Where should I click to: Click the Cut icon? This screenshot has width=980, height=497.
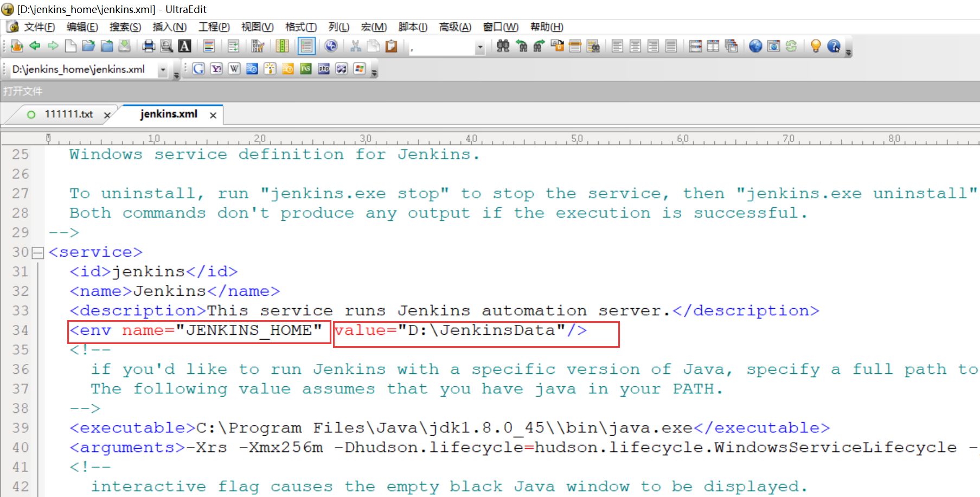(x=356, y=46)
